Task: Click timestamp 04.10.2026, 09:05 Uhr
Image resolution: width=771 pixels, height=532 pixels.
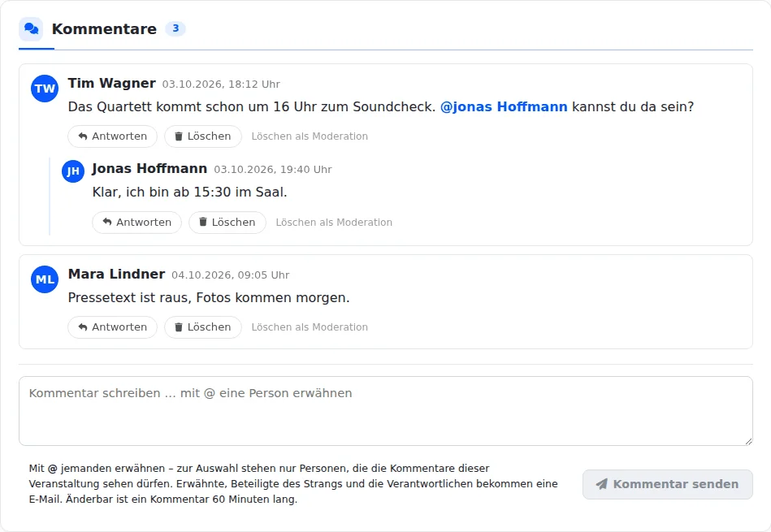Action: pos(231,275)
